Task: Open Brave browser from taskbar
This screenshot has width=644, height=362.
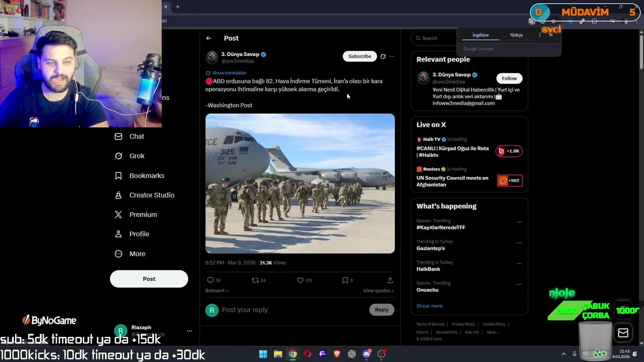Action: pos(337,354)
